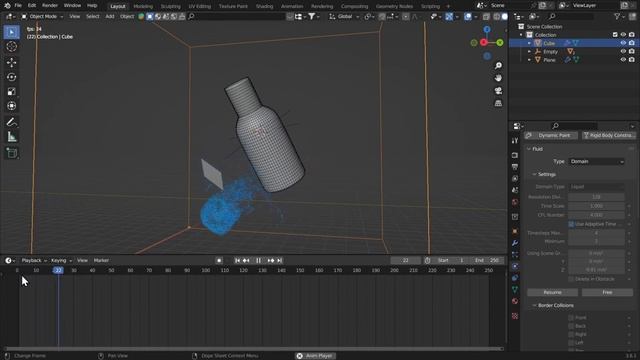Open the Render menu
This screenshot has width=640, height=360.
[x=50, y=6]
